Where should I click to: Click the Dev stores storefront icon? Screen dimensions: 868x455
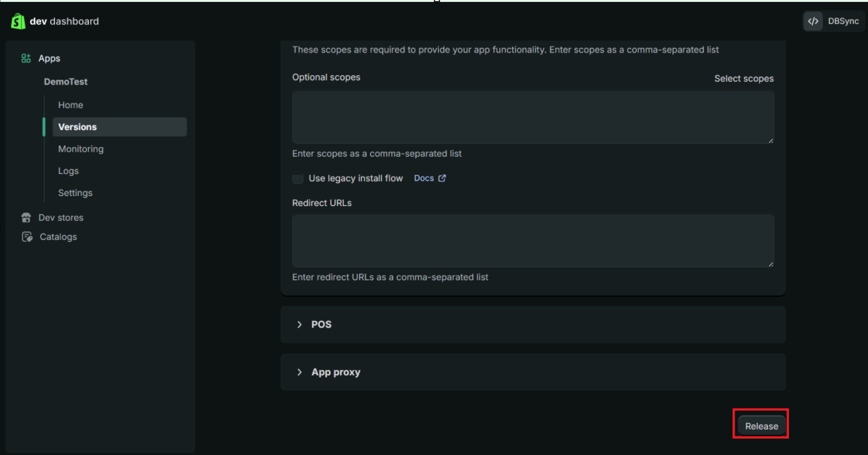pos(26,218)
